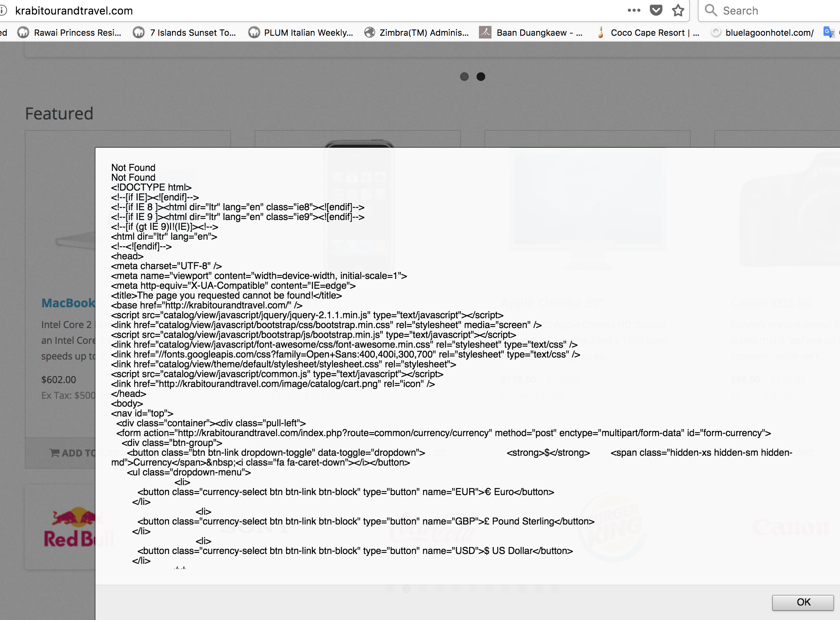Click the bluelagoonhotel bookmark favicon
This screenshot has width=840, height=620.
(x=716, y=32)
